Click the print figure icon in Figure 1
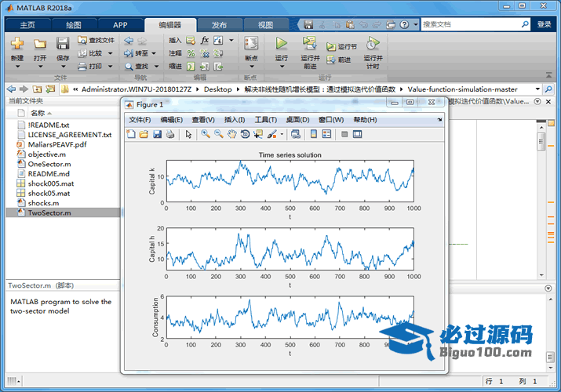This screenshot has height=392, width=561. pyautogui.click(x=170, y=134)
